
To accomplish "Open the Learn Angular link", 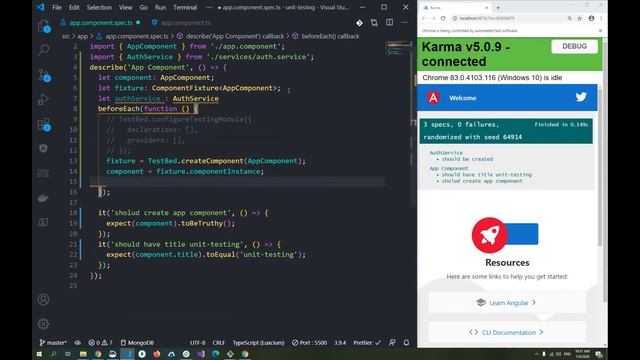I will (x=507, y=302).
